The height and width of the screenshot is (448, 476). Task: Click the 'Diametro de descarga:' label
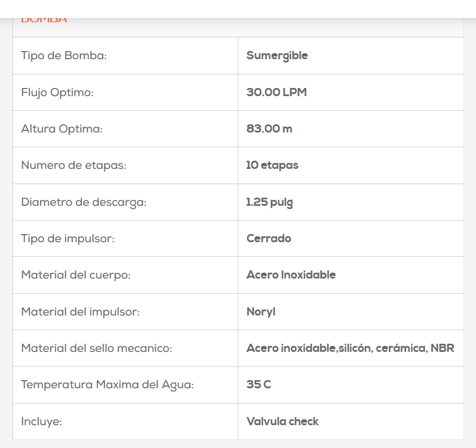click(84, 203)
